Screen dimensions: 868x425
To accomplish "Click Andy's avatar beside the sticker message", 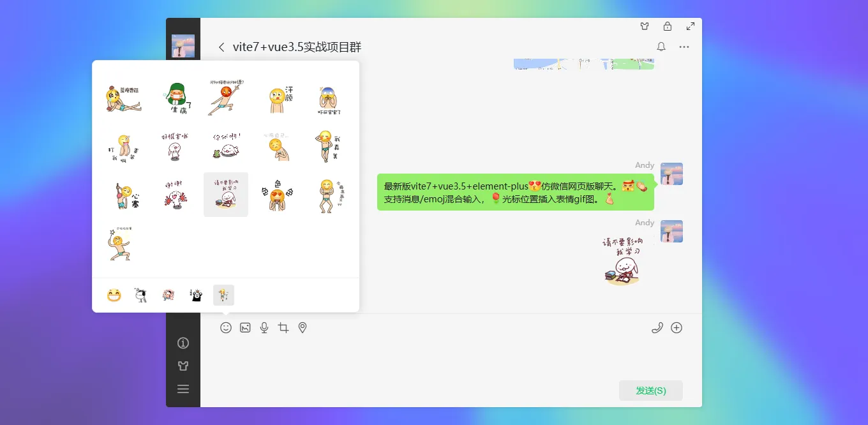I will [x=671, y=231].
